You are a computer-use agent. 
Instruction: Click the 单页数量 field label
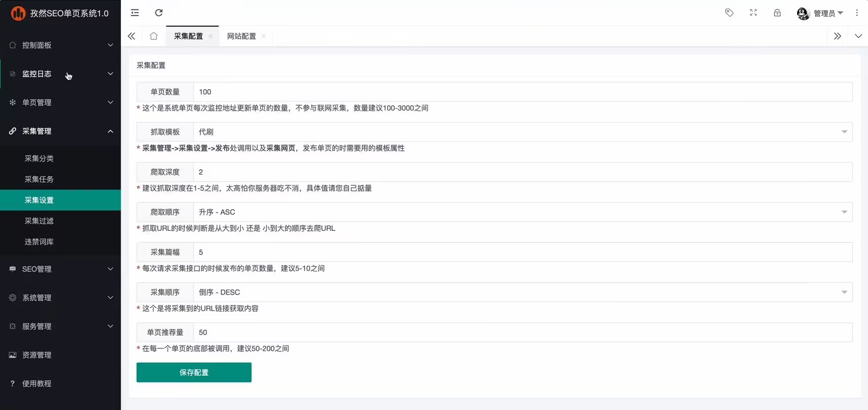coord(165,92)
